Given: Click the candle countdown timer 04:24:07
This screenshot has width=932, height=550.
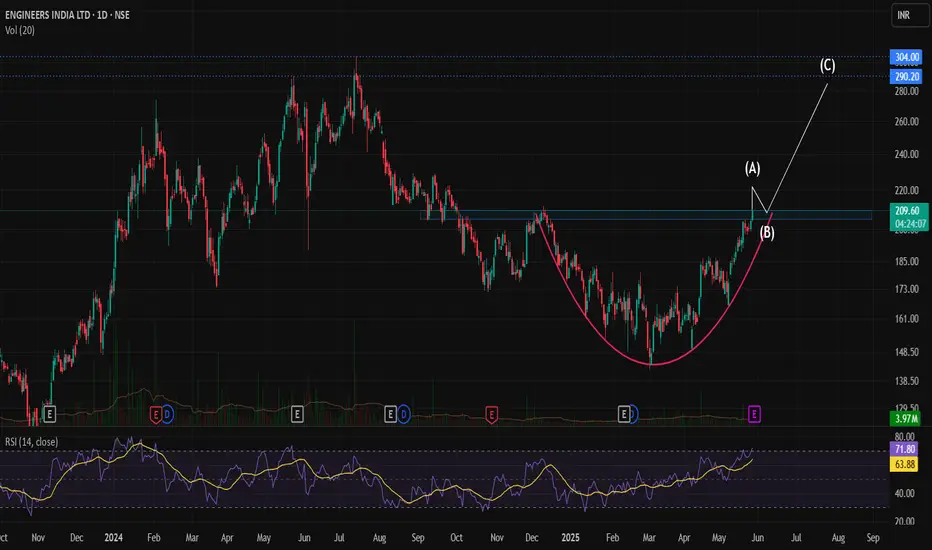Looking at the screenshot, I should [910, 224].
